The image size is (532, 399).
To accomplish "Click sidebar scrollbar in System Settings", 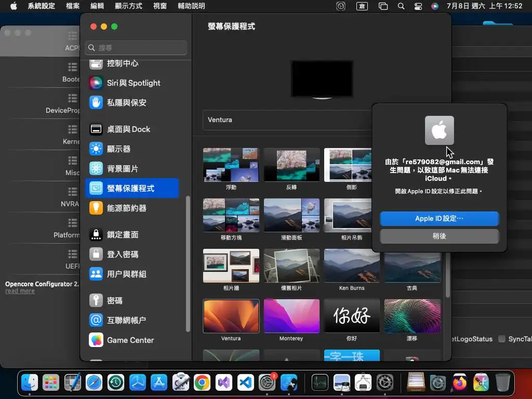I will click(x=188, y=263).
